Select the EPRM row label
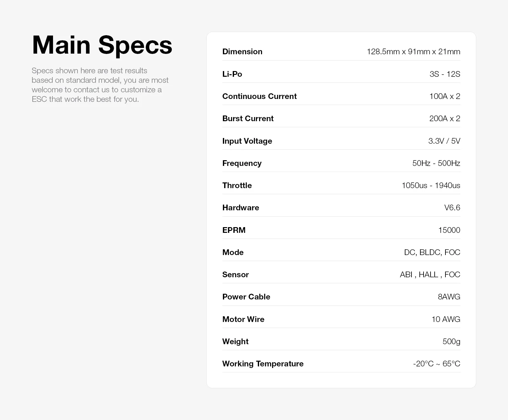 pos(234,230)
